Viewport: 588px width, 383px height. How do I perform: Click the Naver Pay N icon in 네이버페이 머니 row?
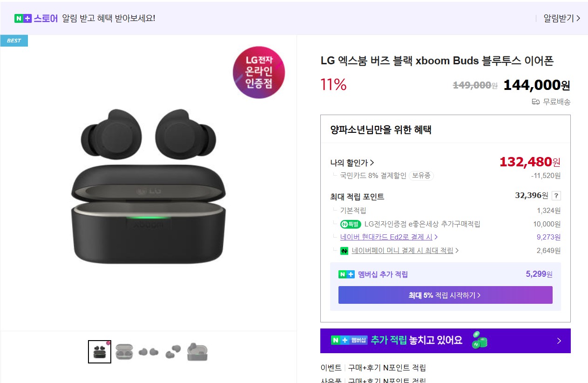click(x=345, y=250)
